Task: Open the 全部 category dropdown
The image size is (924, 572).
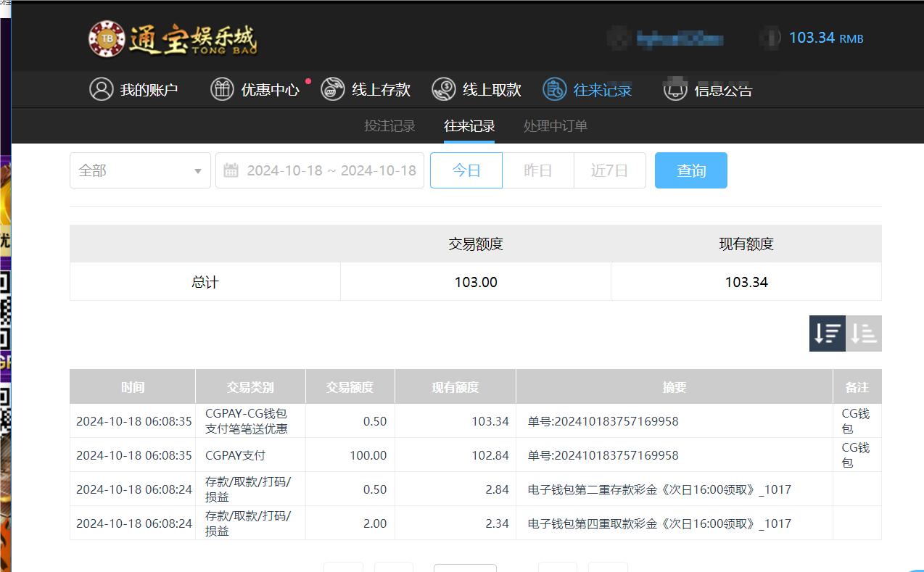Action: (x=140, y=170)
